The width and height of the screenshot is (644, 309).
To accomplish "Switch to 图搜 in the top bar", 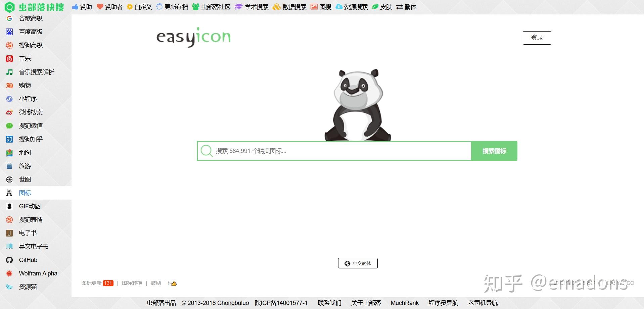I will 321,7.
